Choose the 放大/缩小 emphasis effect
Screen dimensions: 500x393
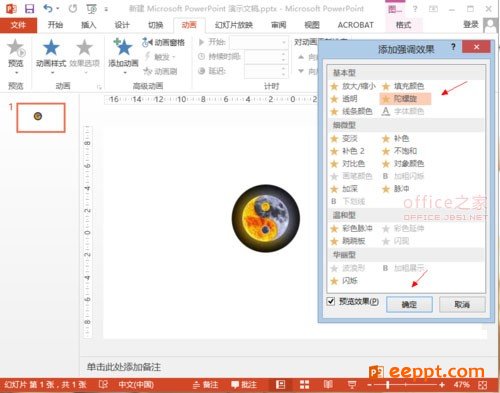(353, 86)
